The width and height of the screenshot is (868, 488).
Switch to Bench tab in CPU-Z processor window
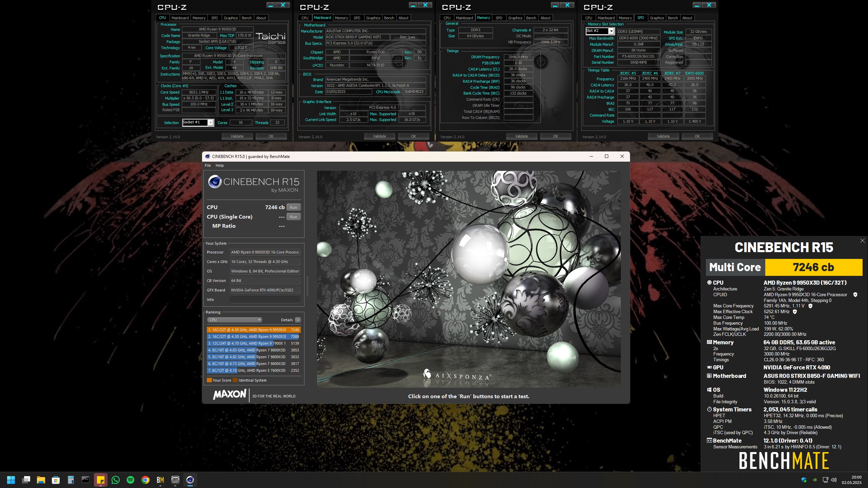click(x=246, y=18)
